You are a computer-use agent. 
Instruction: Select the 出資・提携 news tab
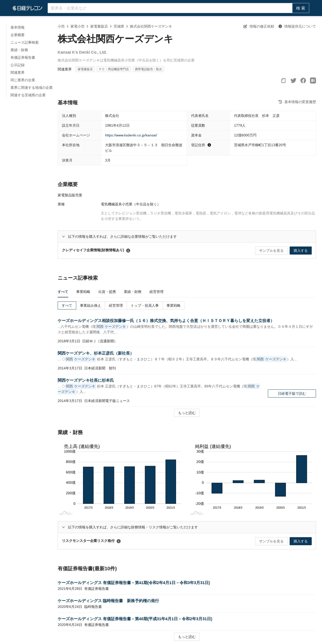[x=107, y=292]
